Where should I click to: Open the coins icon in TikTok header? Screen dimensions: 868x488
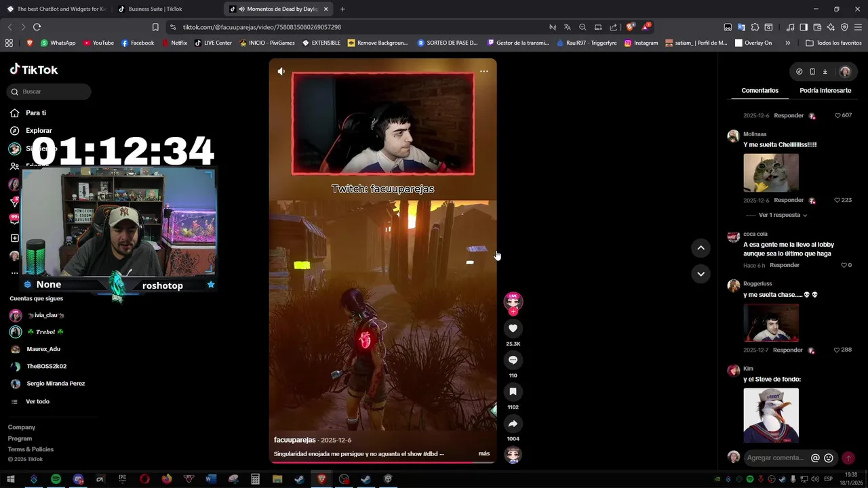pos(799,71)
